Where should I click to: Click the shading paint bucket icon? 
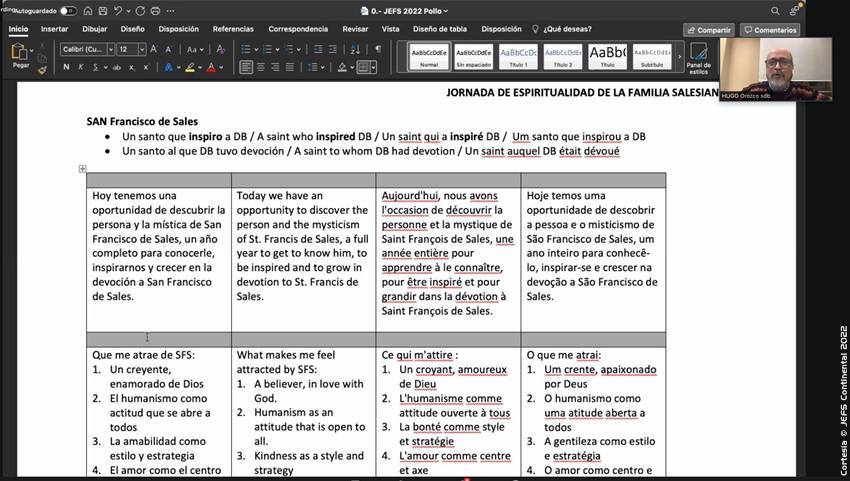point(342,67)
